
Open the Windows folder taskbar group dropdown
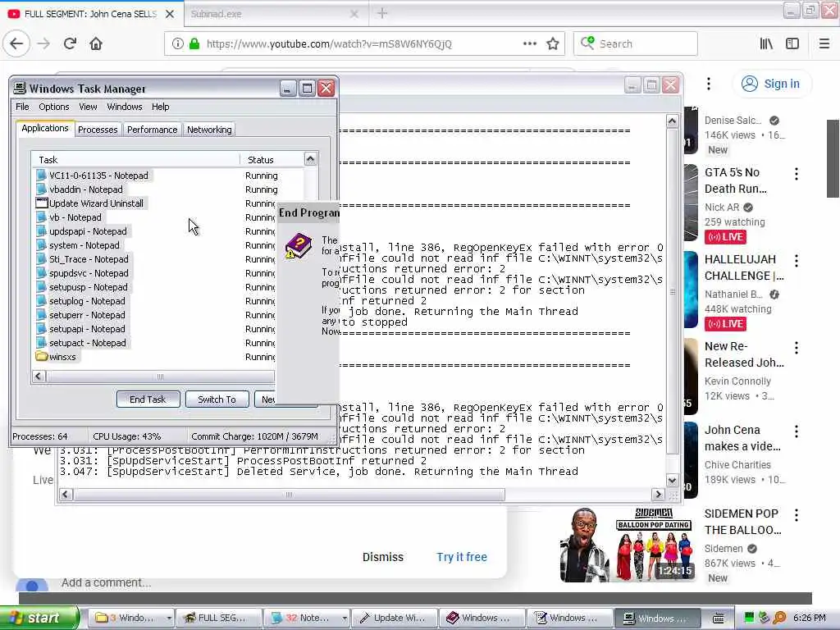(169, 619)
